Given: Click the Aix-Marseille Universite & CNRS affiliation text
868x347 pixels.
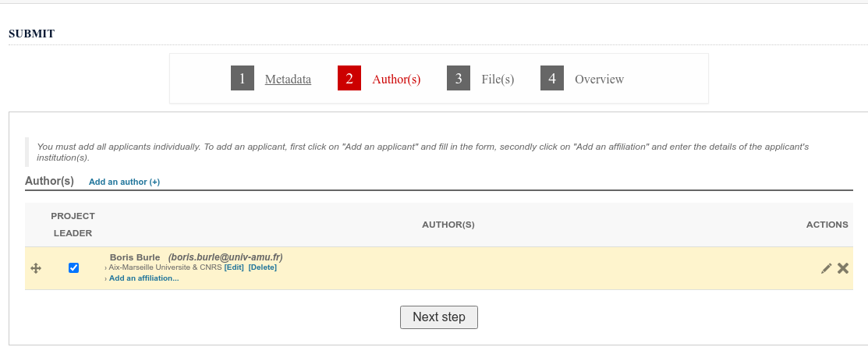Looking at the screenshot, I should [x=165, y=267].
